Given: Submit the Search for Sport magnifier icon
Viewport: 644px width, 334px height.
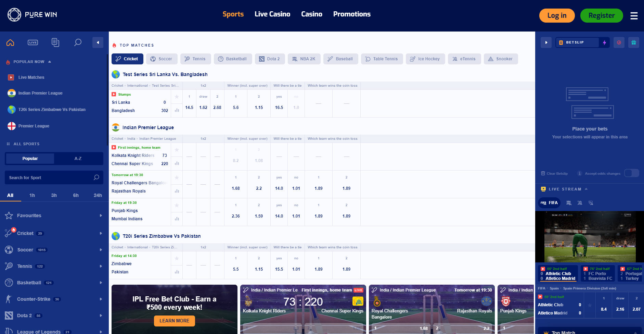Looking at the screenshot, I should [96, 177].
